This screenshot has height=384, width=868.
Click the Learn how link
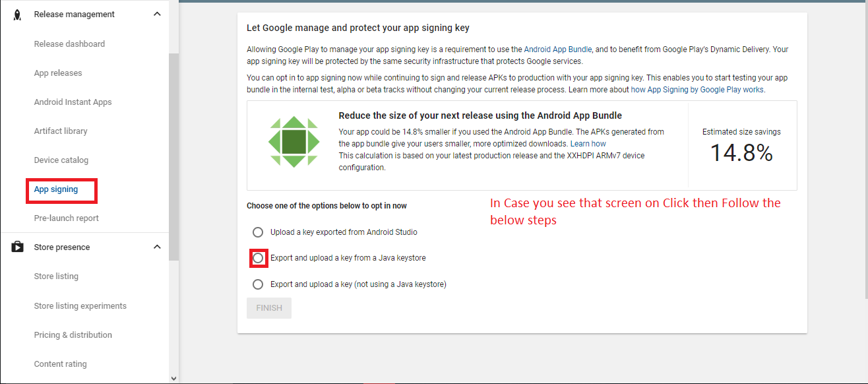(x=588, y=144)
